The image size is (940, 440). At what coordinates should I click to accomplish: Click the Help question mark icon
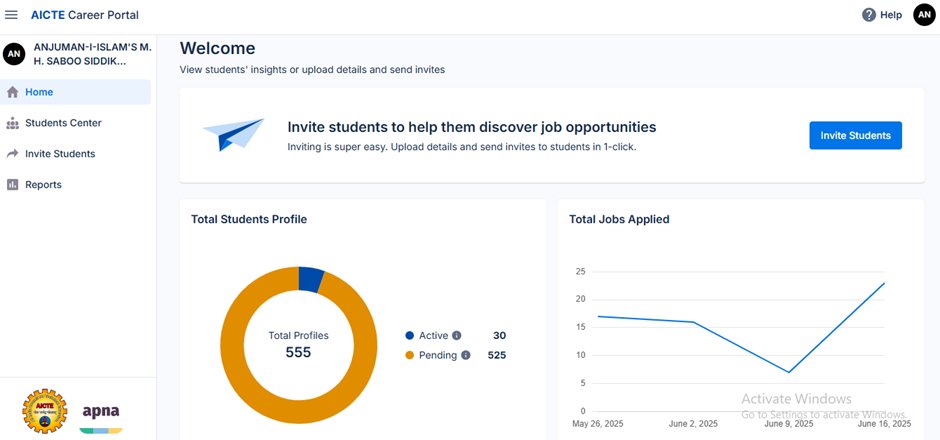(x=869, y=15)
